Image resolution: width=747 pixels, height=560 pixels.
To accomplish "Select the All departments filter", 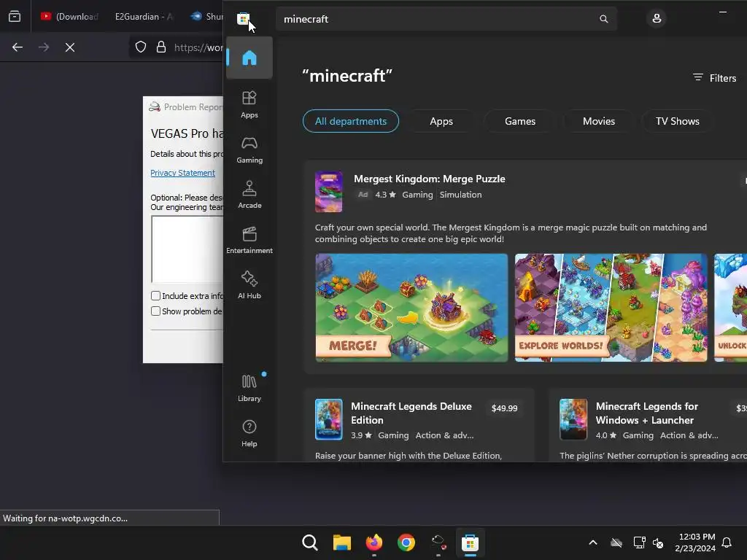I will (351, 122).
